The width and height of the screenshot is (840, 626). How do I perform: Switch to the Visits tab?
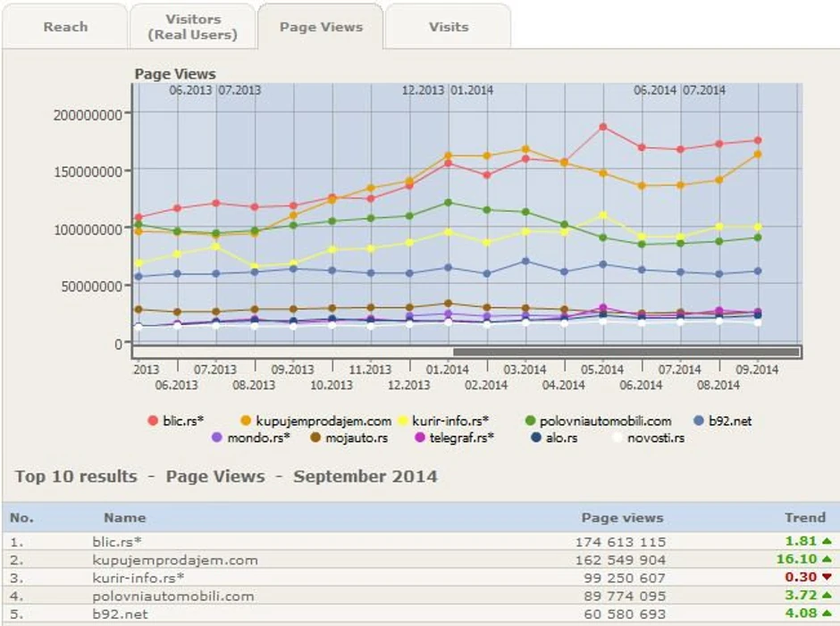point(448,27)
